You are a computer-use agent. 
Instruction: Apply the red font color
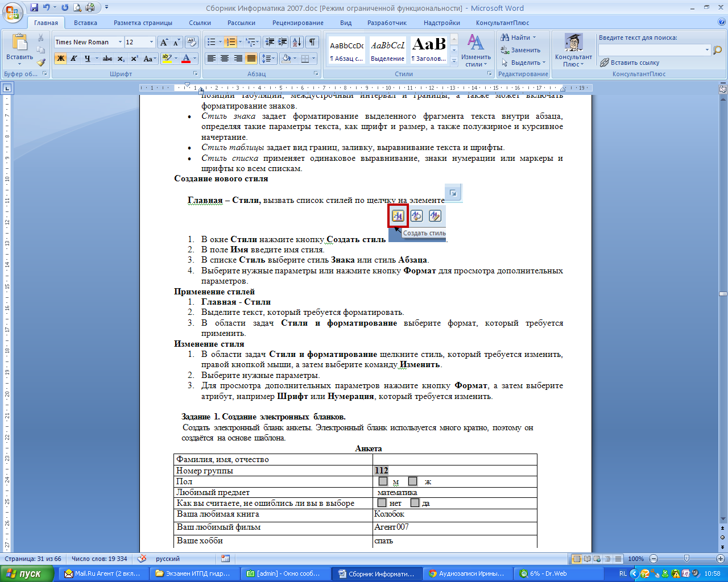pyautogui.click(x=185, y=59)
